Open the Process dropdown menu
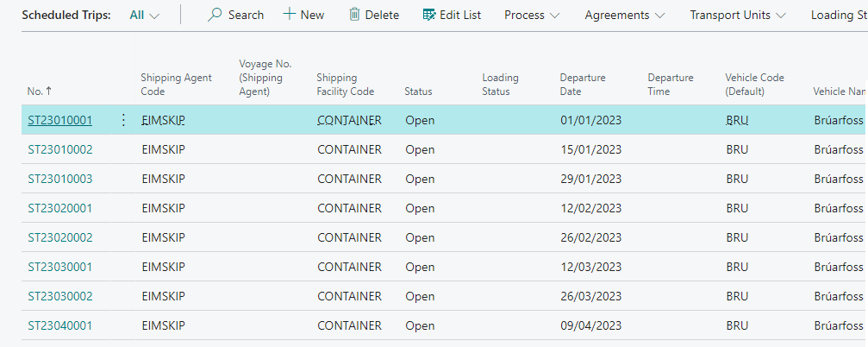Viewport: 868px width, 347px height. tap(532, 16)
